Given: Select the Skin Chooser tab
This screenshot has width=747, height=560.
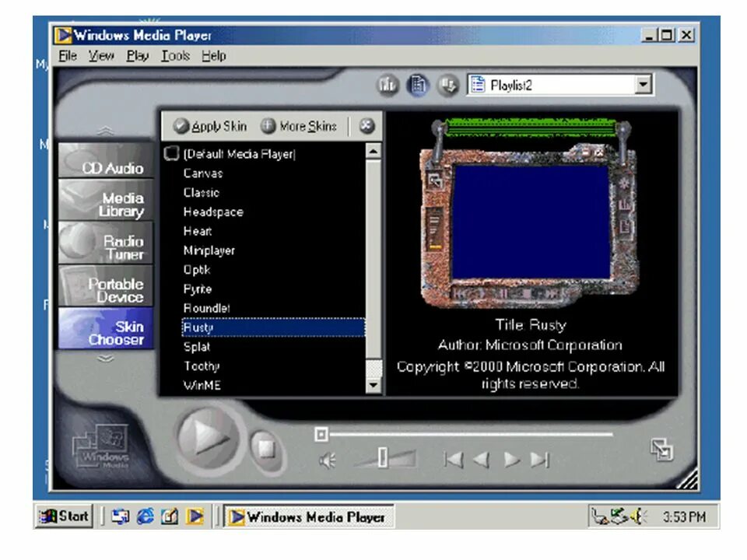Looking at the screenshot, I should click(x=106, y=328).
